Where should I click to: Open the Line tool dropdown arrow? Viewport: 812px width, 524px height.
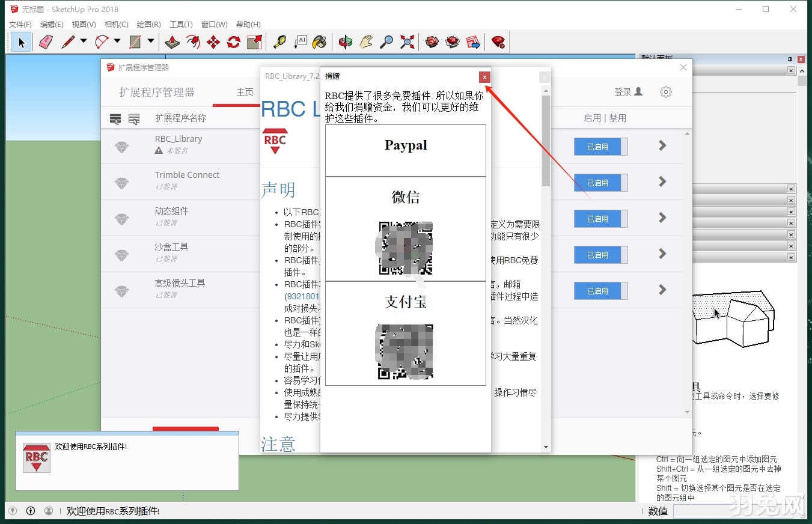pyautogui.click(x=84, y=42)
